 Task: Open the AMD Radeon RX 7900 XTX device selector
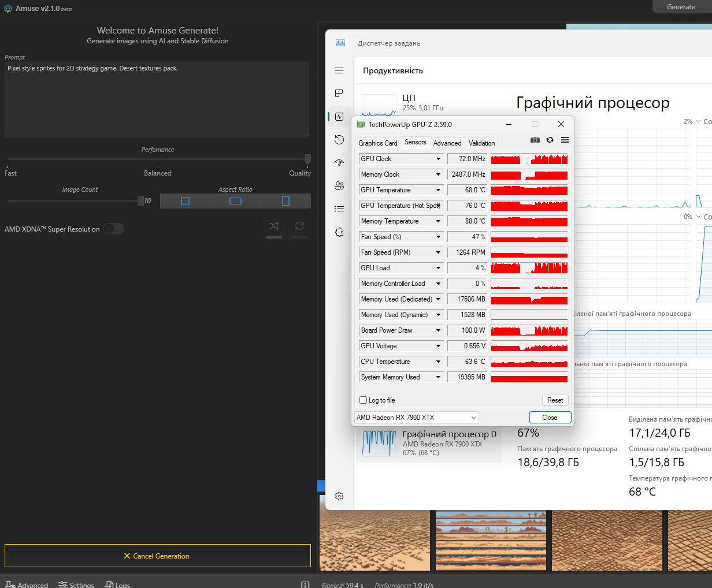416,417
